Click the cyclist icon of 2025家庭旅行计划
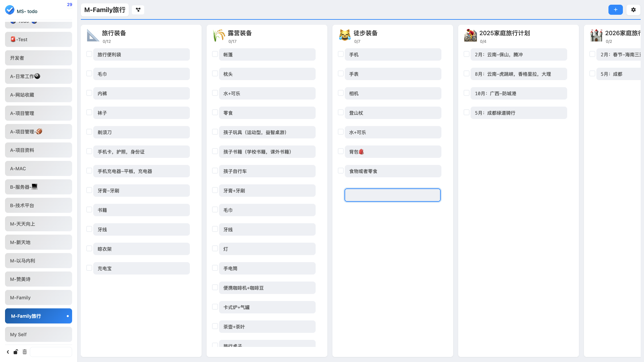The width and height of the screenshot is (644, 362). pyautogui.click(x=470, y=36)
